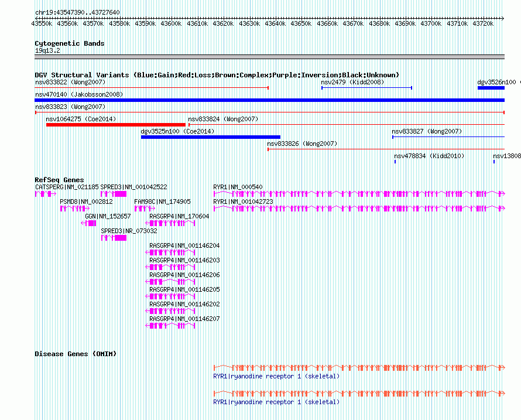The height and width of the screenshot is (420, 521).
Task: Open the FAM98C|NM_174905 gene label
Action: click(x=162, y=202)
